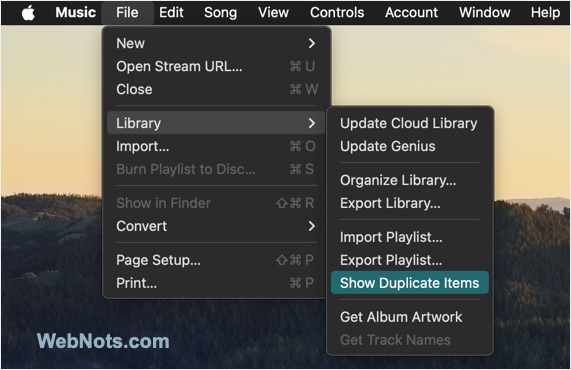Image resolution: width=571 pixels, height=370 pixels.
Task: Open the Music app menu
Action: 75,13
